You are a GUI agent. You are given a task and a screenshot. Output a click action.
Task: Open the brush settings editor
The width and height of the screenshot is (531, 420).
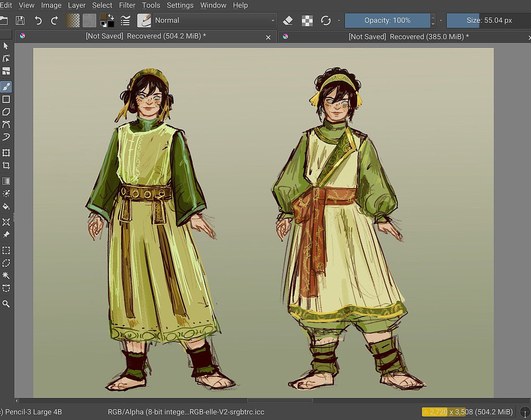click(x=125, y=20)
